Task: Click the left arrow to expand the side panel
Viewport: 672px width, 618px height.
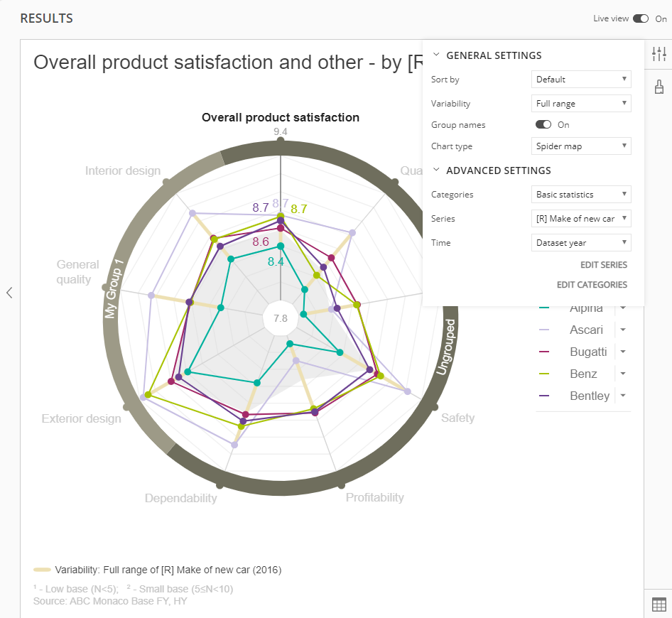Action: coord(9,292)
